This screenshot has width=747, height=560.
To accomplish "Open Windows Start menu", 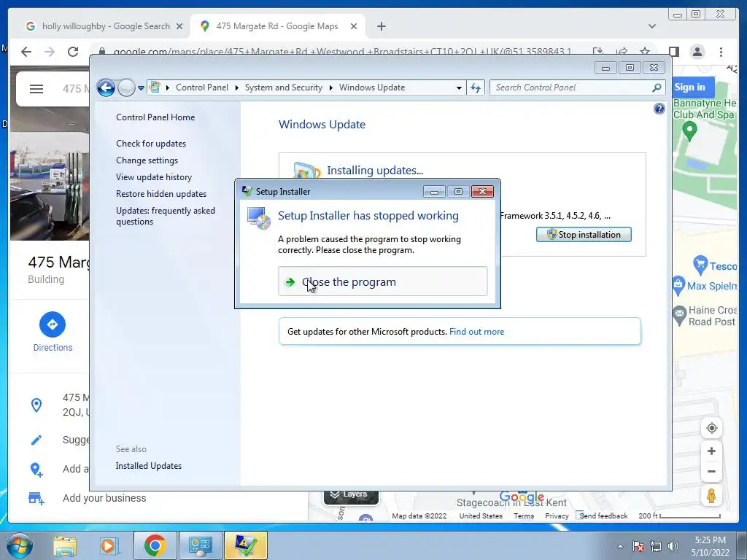I will [x=19, y=545].
